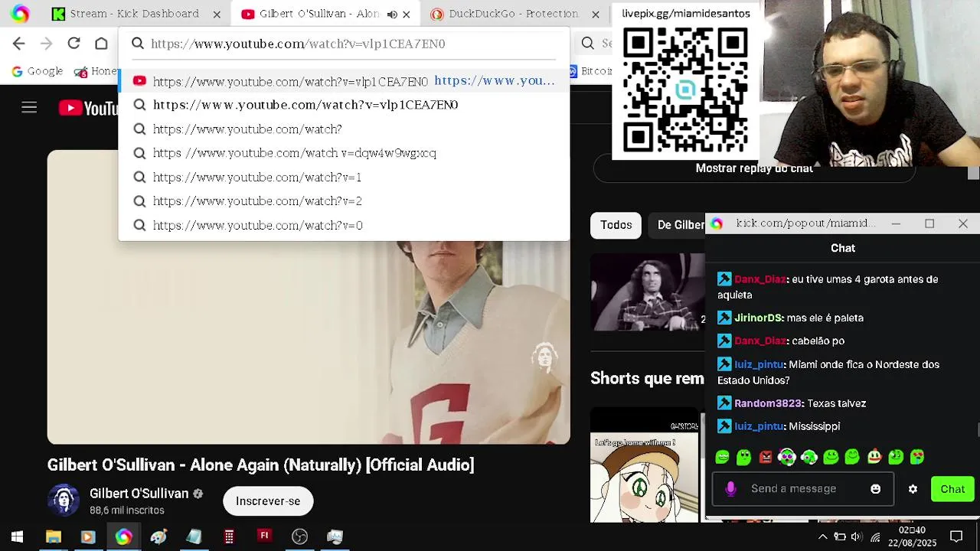Select suggestion ending watch?v=1
This screenshot has width=980, height=551.
click(x=344, y=178)
